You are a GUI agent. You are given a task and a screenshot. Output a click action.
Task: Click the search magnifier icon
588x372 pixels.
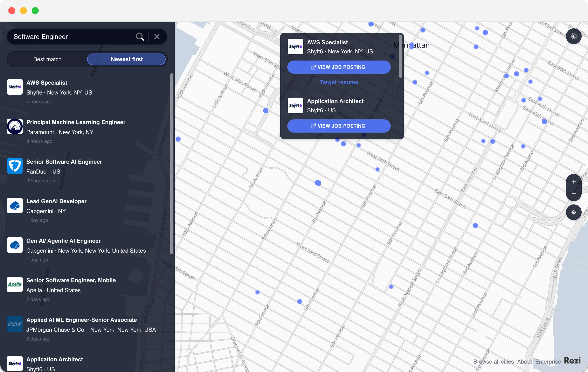140,37
